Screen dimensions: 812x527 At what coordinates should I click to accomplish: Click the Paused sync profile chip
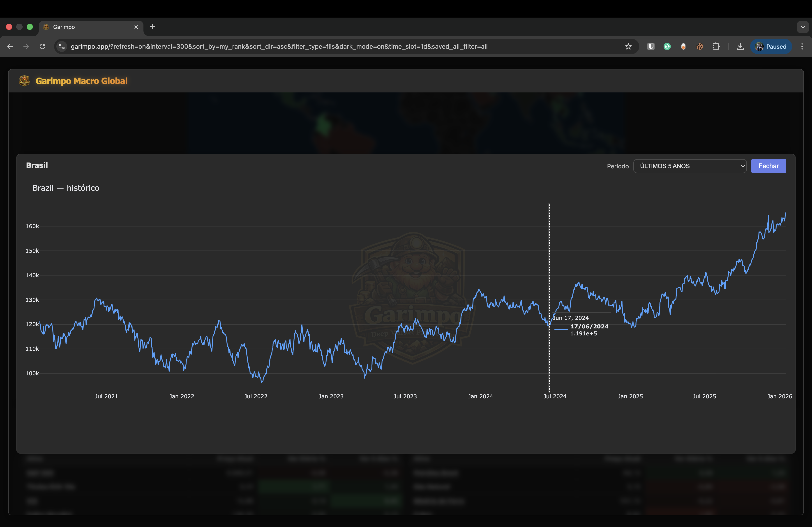771,47
